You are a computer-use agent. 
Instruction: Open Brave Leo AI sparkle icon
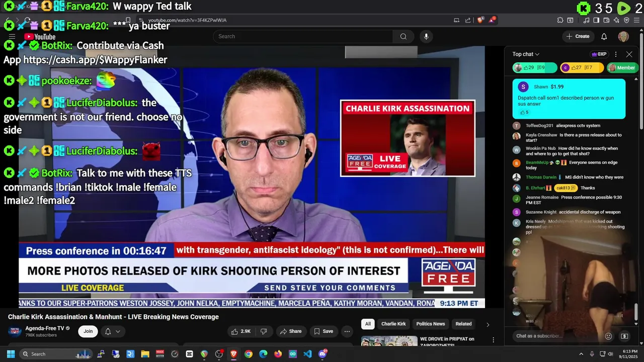point(616,20)
